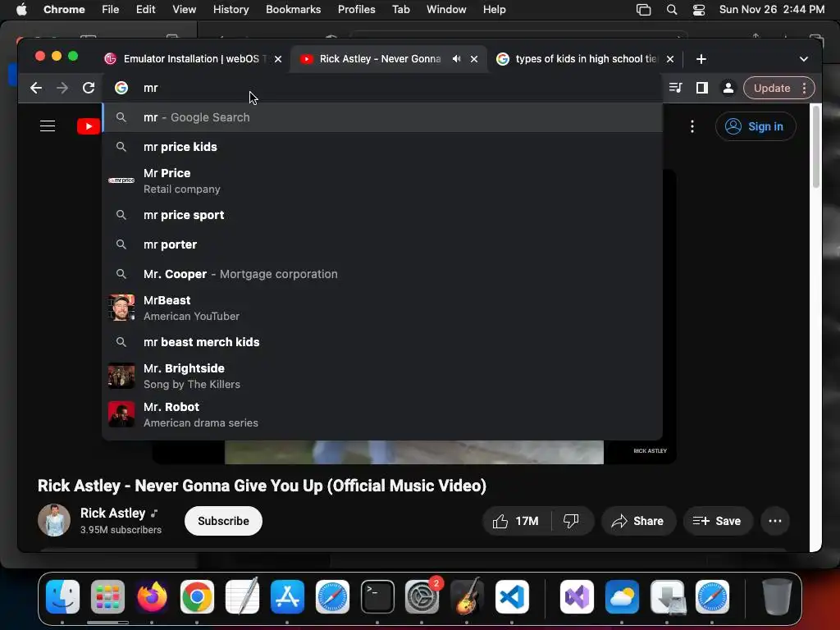Close the Rick Astley tab
This screenshot has width=840, height=630.
(474, 59)
